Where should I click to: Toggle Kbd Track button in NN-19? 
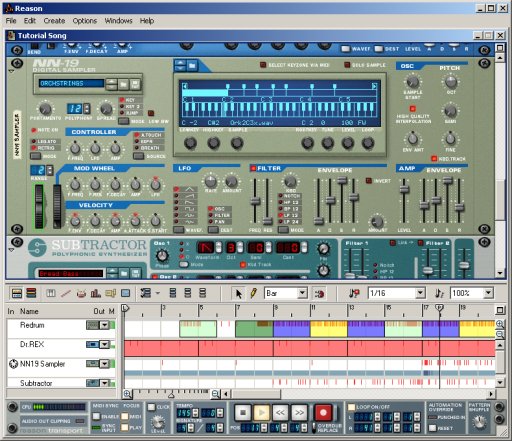(434, 159)
